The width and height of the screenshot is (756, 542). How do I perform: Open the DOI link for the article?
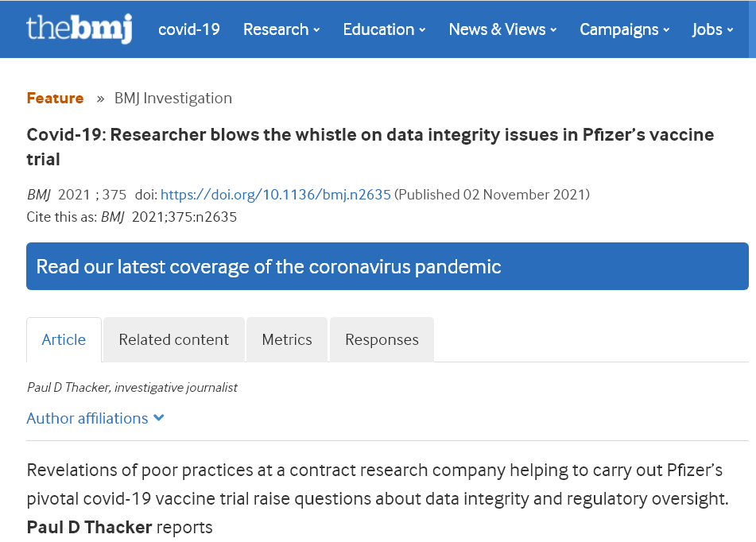point(276,194)
